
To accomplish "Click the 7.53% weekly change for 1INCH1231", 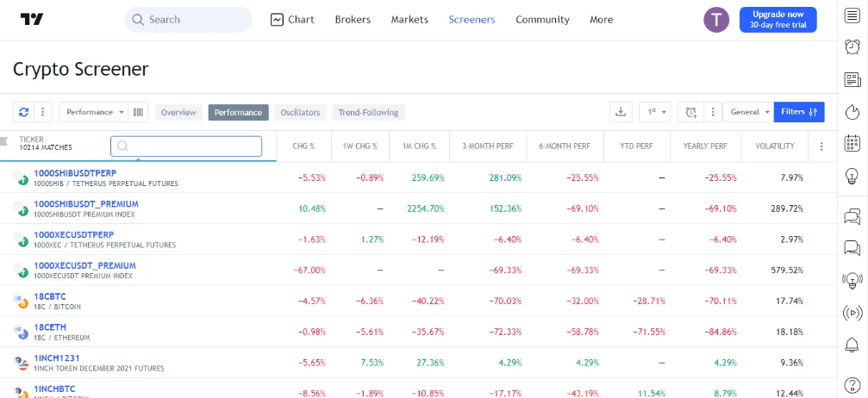I will point(372,363).
